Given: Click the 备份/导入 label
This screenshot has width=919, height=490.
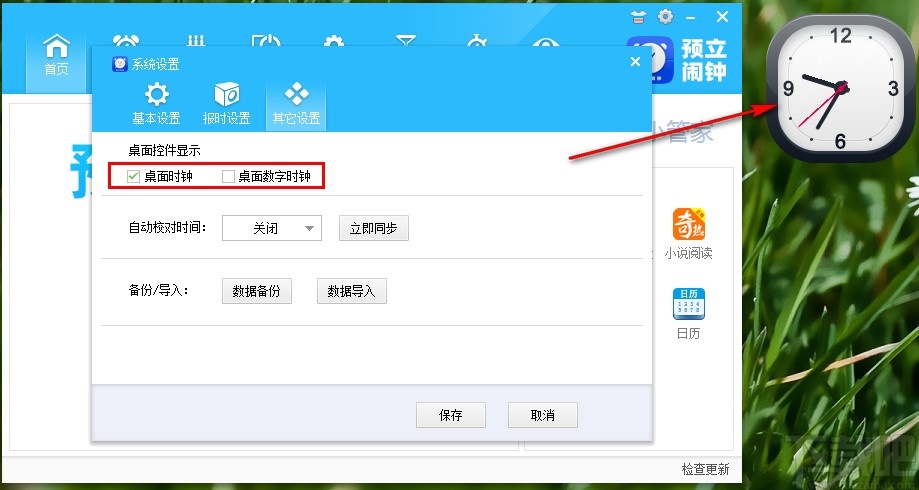Looking at the screenshot, I should [x=159, y=290].
